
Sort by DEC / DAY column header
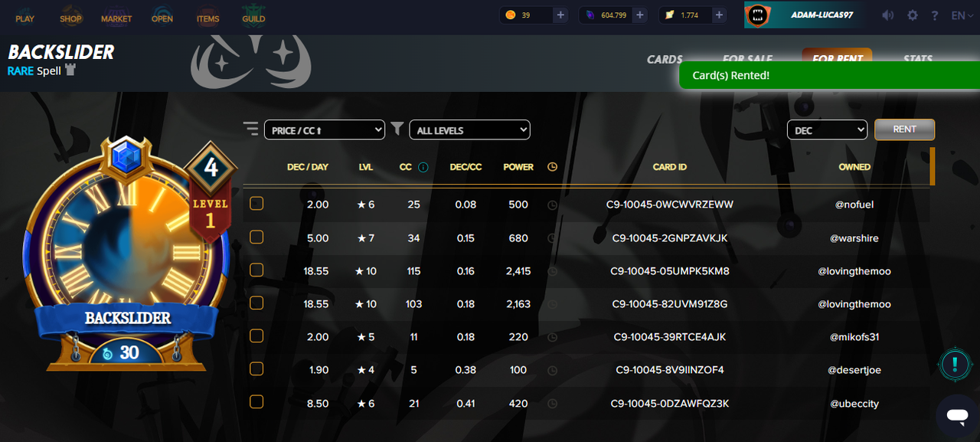tap(308, 167)
